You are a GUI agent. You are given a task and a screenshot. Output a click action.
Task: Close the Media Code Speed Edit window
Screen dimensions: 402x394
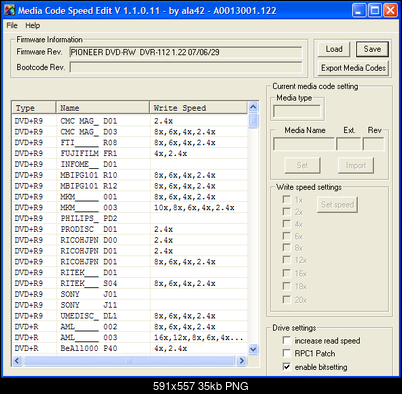390,10
